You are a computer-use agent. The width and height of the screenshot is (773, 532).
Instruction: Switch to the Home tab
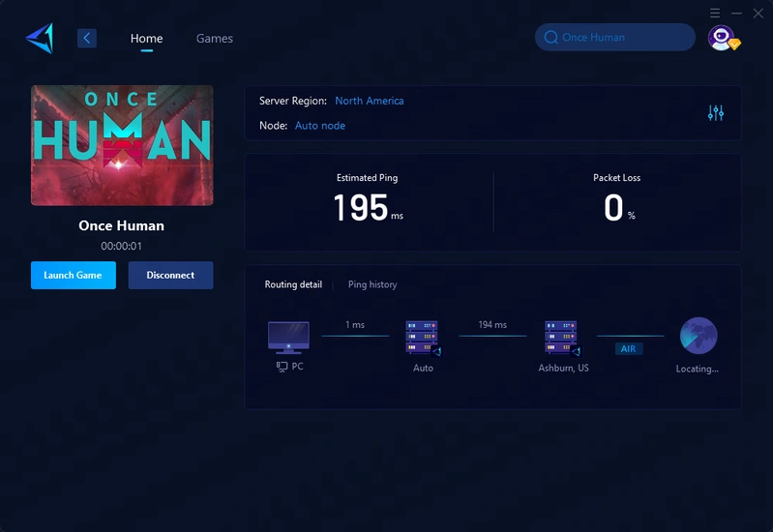click(x=146, y=38)
